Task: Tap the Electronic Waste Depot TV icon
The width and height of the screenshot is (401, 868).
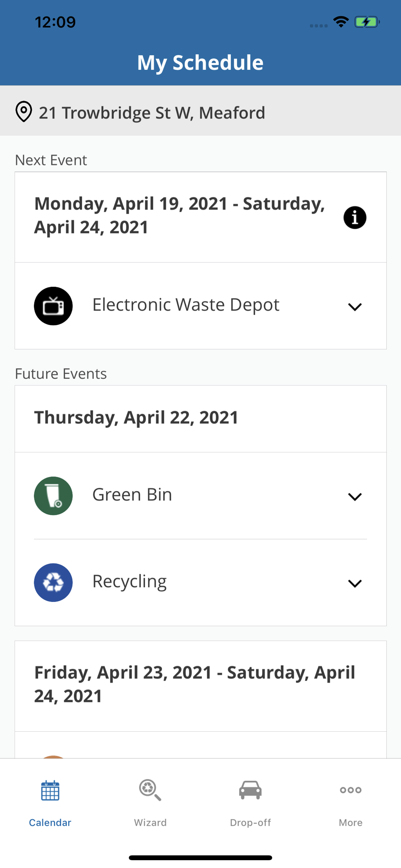Action: [53, 306]
